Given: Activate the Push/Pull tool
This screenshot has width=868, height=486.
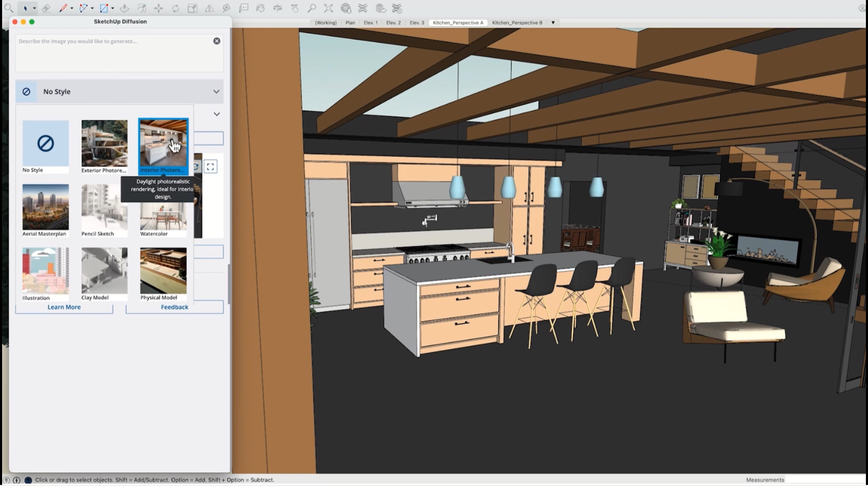Looking at the screenshot, I should [125, 8].
